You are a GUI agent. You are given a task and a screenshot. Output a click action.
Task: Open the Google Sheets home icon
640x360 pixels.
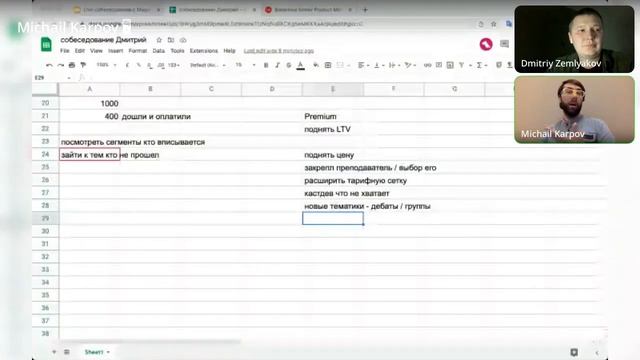[47, 44]
